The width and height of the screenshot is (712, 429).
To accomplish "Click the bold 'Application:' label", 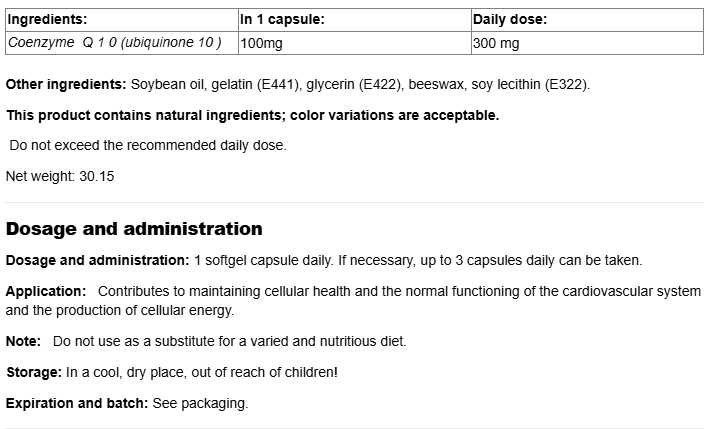I will [x=46, y=291].
